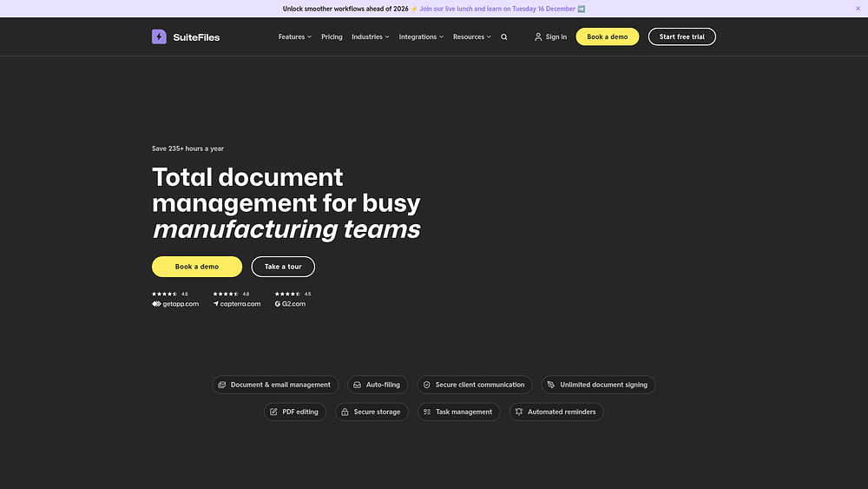Open the live lunch and learn banner link
Image resolution: width=868 pixels, height=489 pixels.
pyautogui.click(x=497, y=9)
